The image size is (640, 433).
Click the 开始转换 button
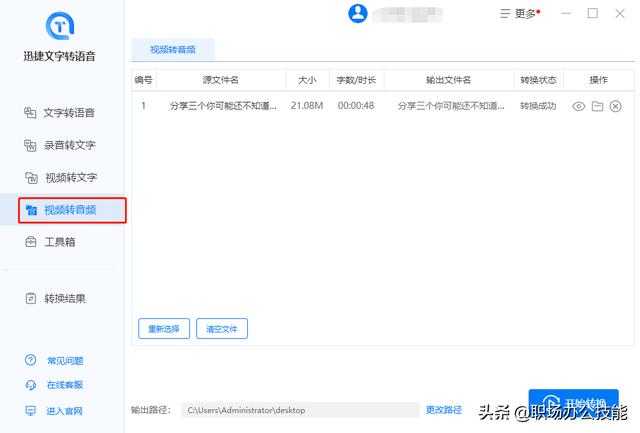tap(573, 404)
